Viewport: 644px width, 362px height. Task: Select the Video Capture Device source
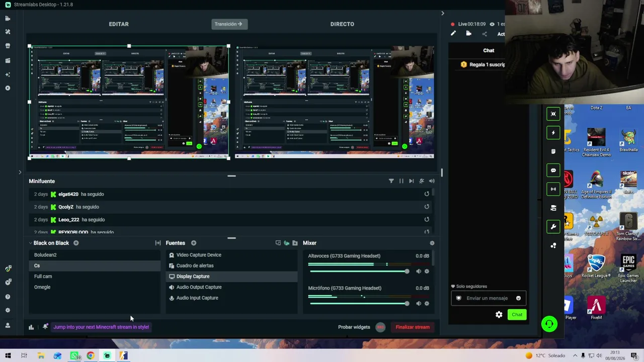[x=231, y=255]
